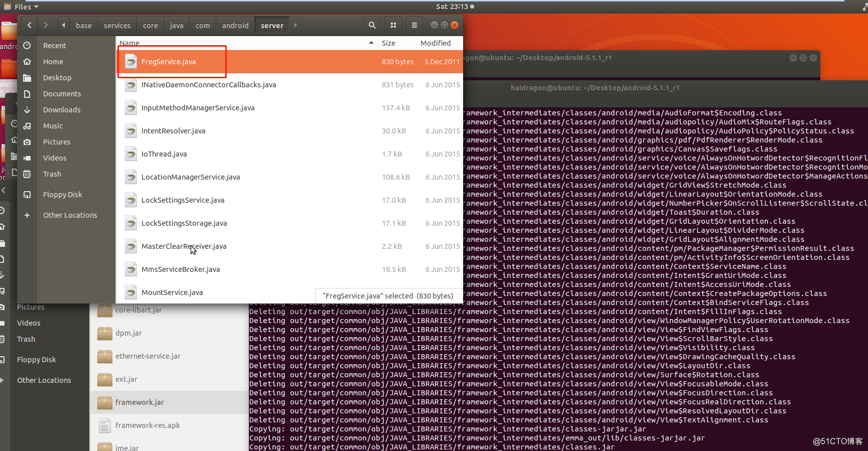The width and height of the screenshot is (868, 451).
Task: Click the Music note icon in sidebar
Action: (27, 126)
